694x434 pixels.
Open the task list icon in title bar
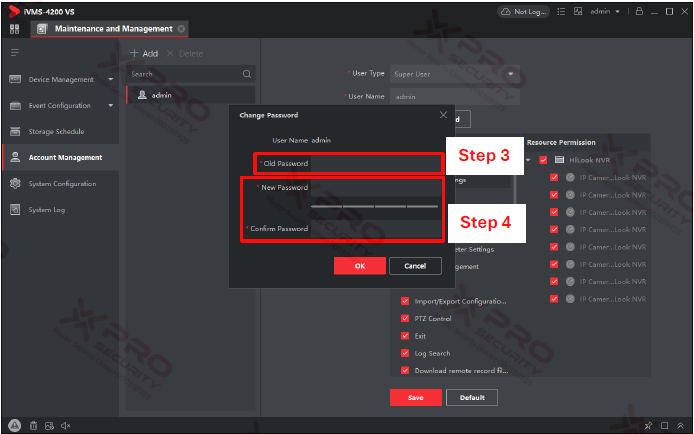[x=561, y=12]
